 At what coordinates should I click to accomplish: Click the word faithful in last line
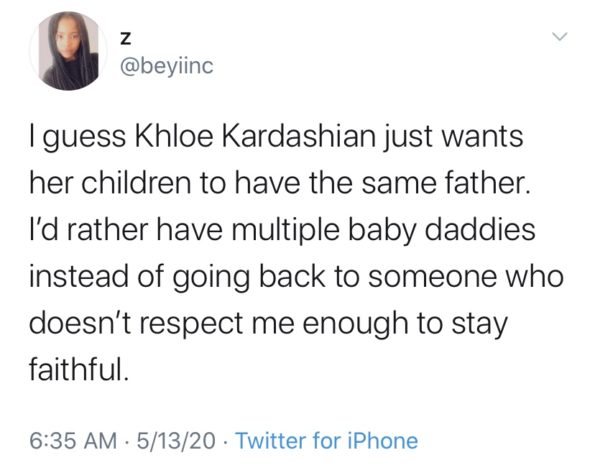[76, 369]
